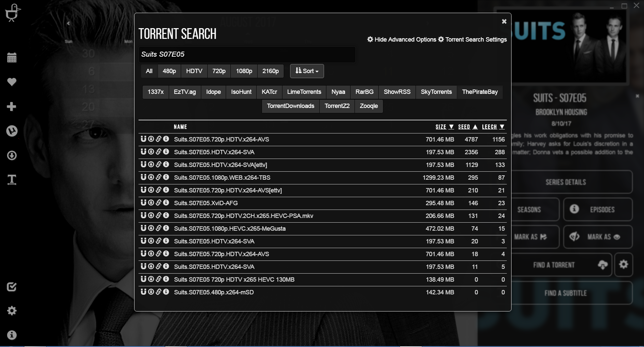Show info for the x265 HEVC 130MB result
Image resolution: width=644 pixels, height=347 pixels.
166,279
